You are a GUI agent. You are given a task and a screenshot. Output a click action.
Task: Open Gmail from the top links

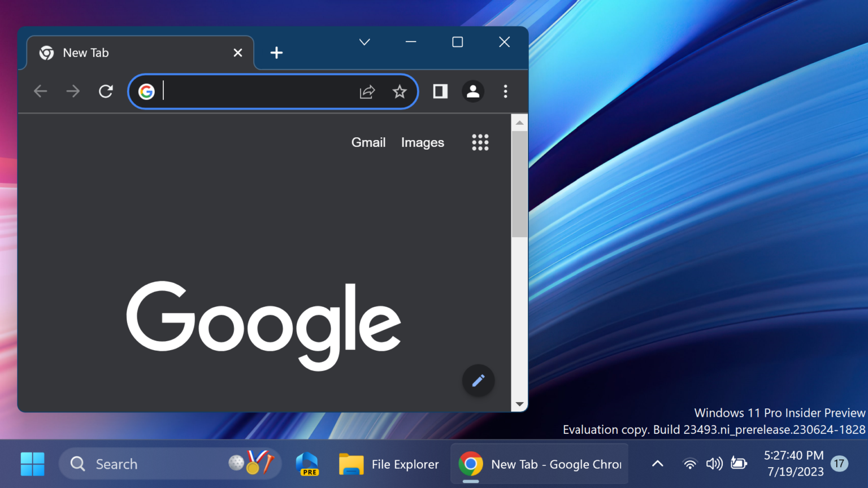pos(368,142)
